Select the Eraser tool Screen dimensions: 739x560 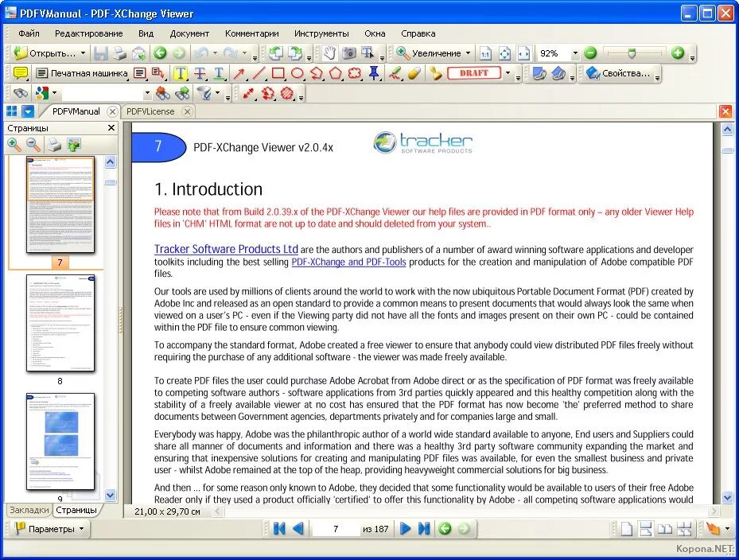[x=414, y=73]
